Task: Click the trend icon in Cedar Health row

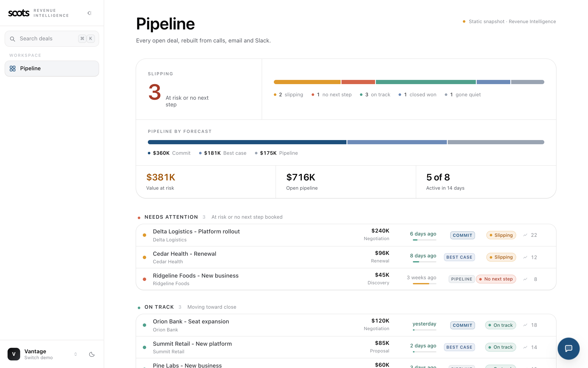Action: (x=525, y=257)
